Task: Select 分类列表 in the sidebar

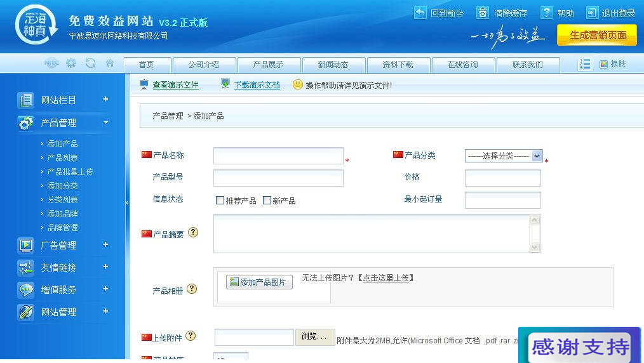Action: 62,199
